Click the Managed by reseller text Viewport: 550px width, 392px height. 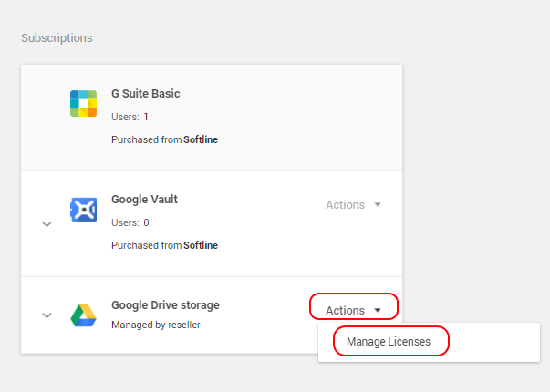155,325
